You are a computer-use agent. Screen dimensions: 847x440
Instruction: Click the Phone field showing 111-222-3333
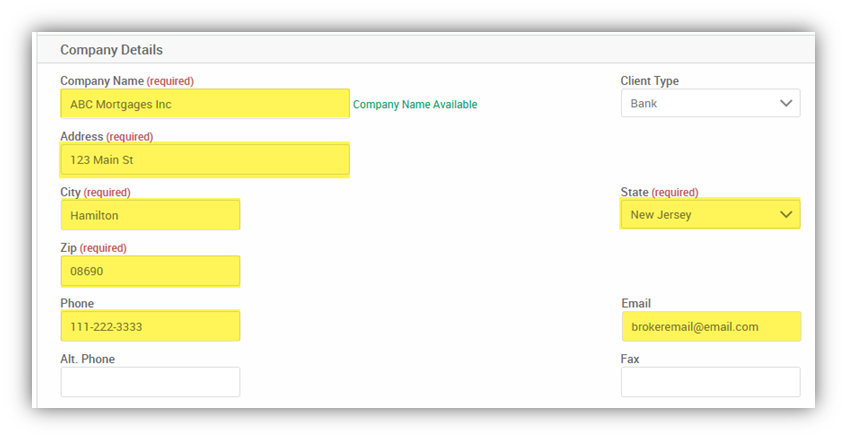(x=150, y=326)
